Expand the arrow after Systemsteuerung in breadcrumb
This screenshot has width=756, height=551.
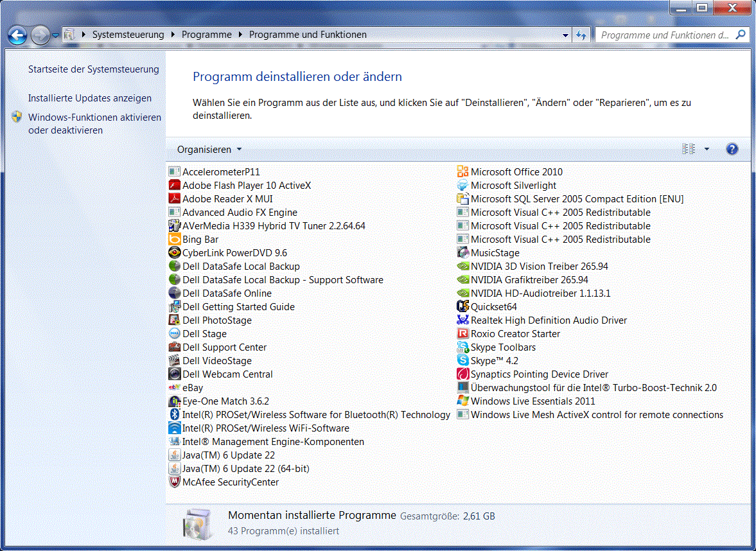[173, 35]
